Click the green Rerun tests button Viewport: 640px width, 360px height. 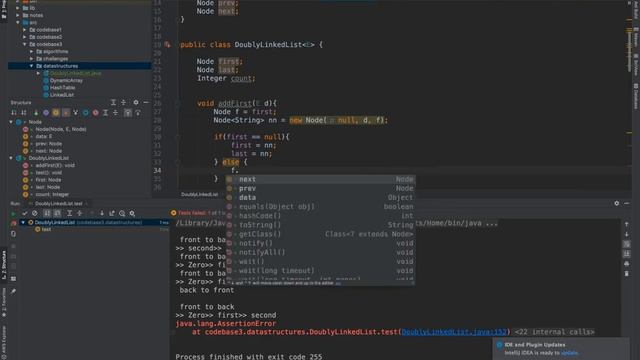(13, 213)
